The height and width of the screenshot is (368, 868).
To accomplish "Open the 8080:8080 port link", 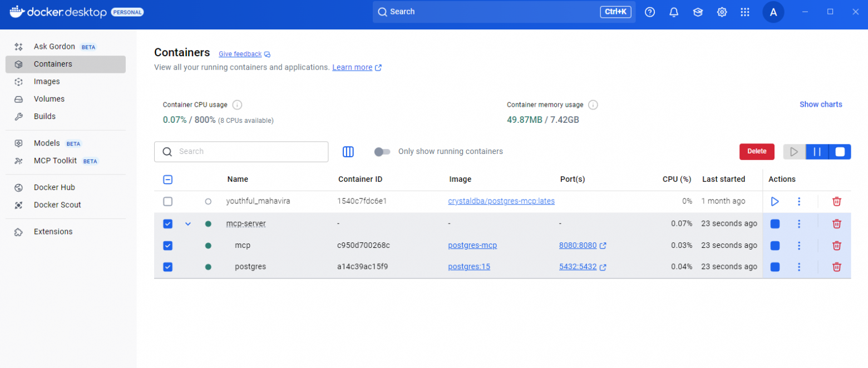I will click(578, 246).
